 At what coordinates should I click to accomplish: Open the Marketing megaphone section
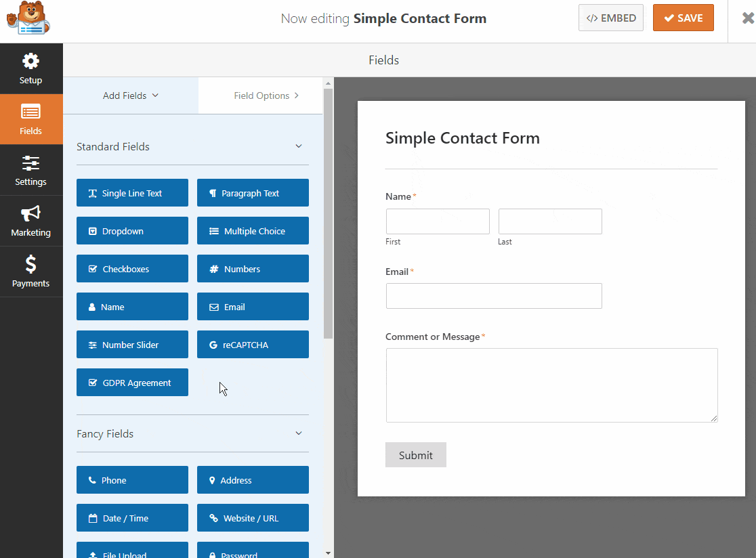pyautogui.click(x=31, y=221)
